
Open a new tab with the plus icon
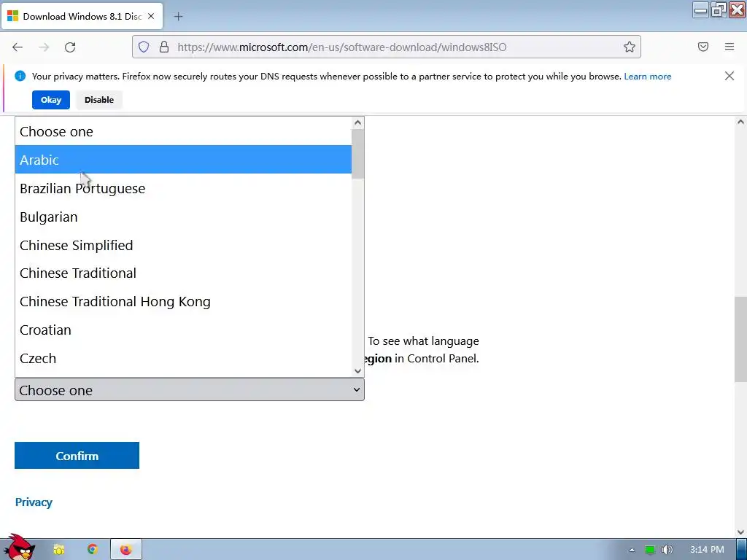point(178,17)
